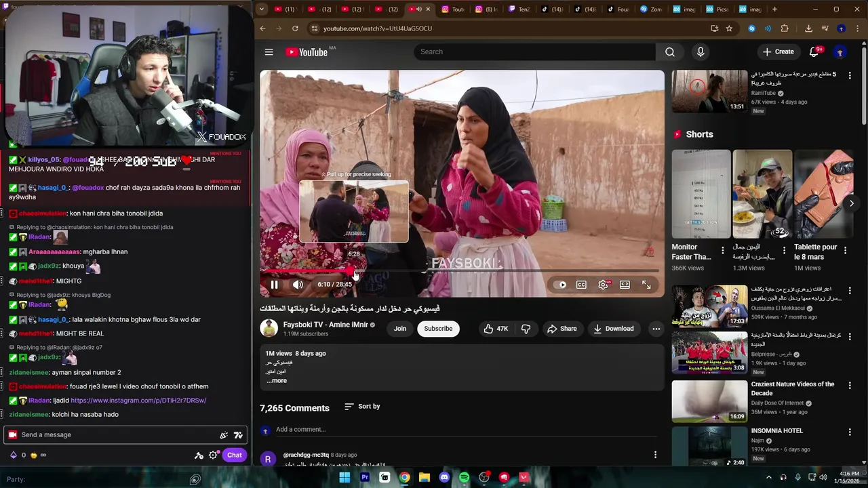868x488 pixels.
Task: Open Chrome downloads arrow icon
Action: pyautogui.click(x=808, y=28)
